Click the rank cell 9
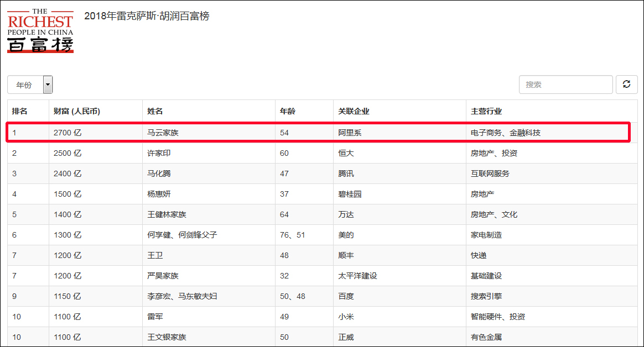This screenshot has width=644, height=347. pyautogui.click(x=14, y=296)
